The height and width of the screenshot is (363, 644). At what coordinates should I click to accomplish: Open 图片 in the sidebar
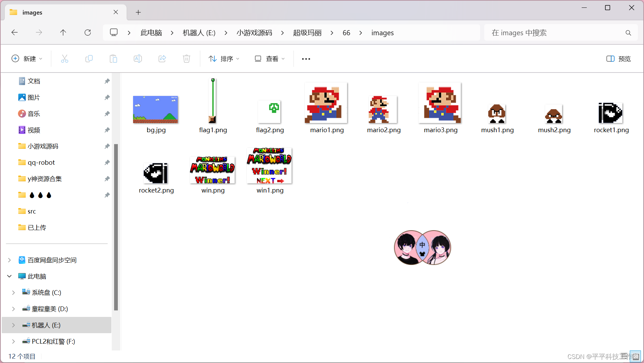[34, 97]
